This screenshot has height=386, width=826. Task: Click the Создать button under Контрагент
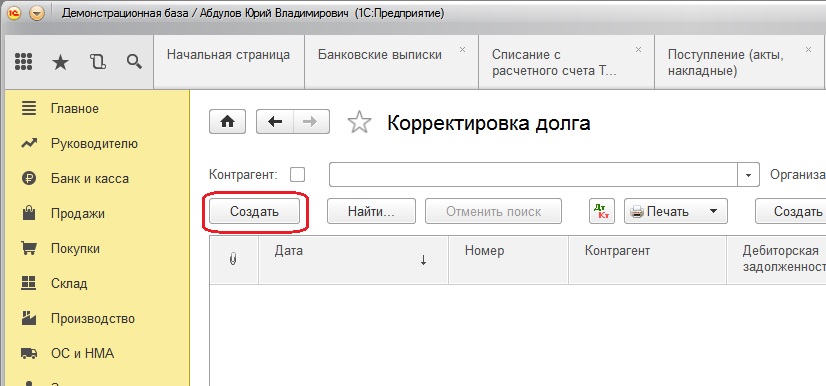coord(254,211)
